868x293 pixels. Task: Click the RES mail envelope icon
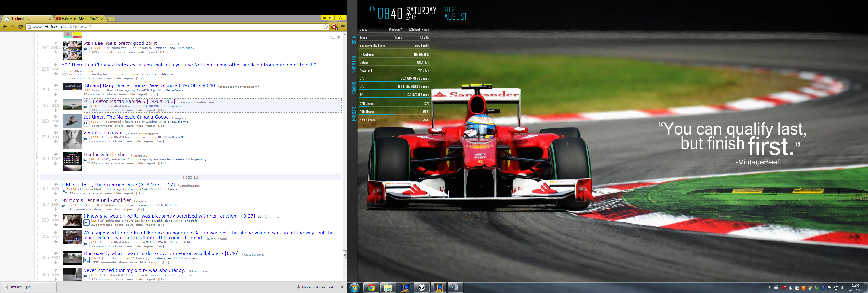point(333,37)
